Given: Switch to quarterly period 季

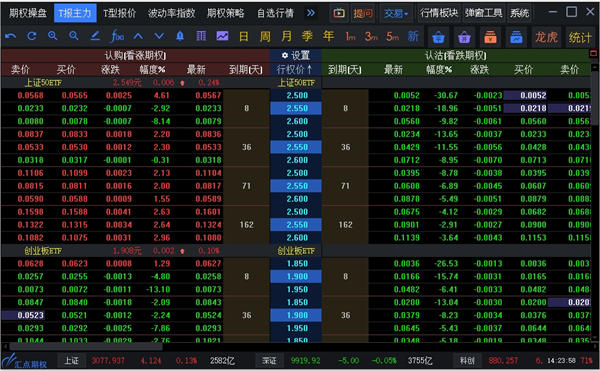Looking at the screenshot, I should tap(307, 36).
